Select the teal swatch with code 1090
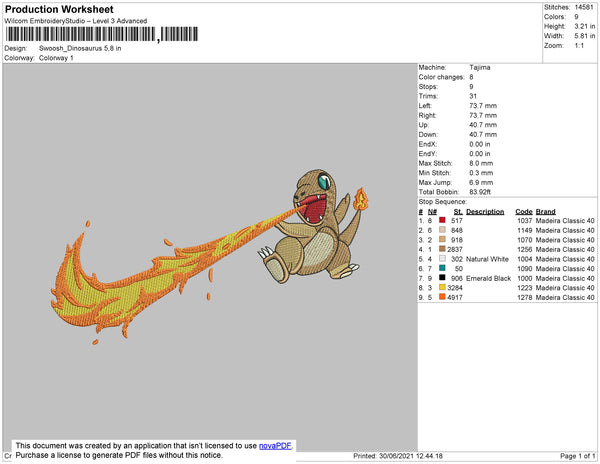 442,268
